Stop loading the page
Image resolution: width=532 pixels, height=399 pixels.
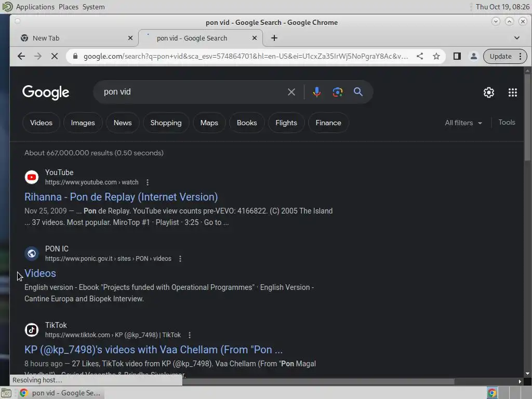pyautogui.click(x=54, y=56)
